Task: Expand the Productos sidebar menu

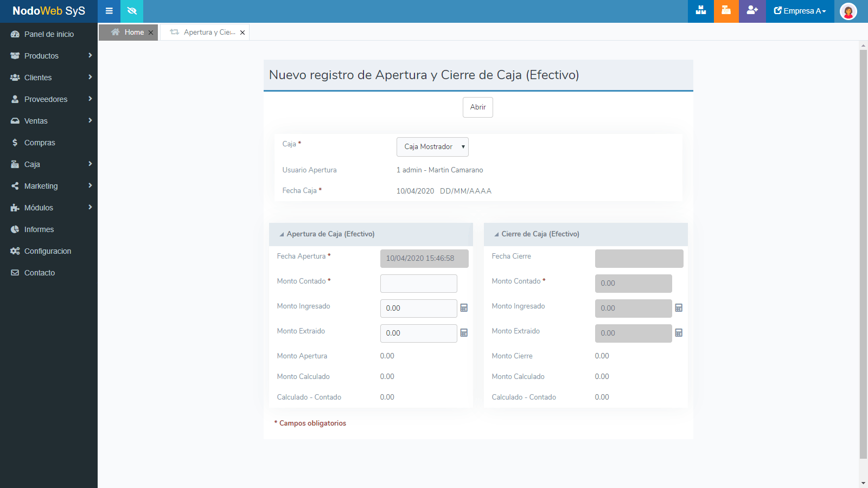Action: 49,56
